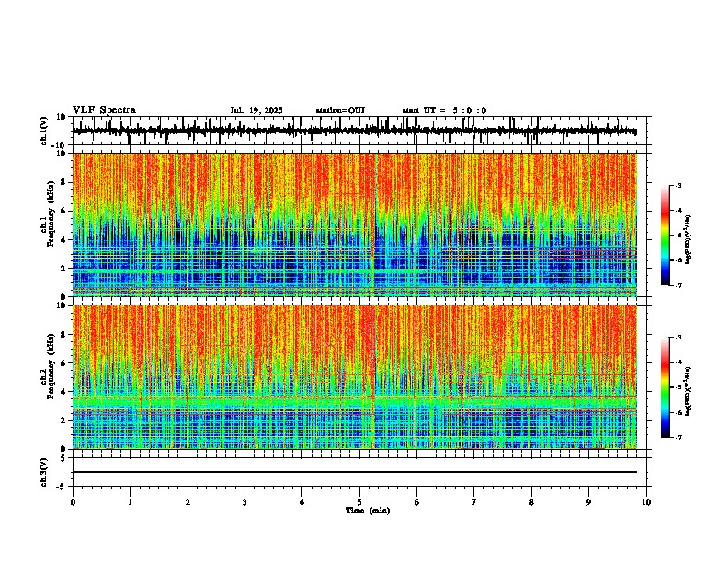The image size is (728, 563).
Task: Click the "-7" label on ch.2 color scale
Action: 677,437
